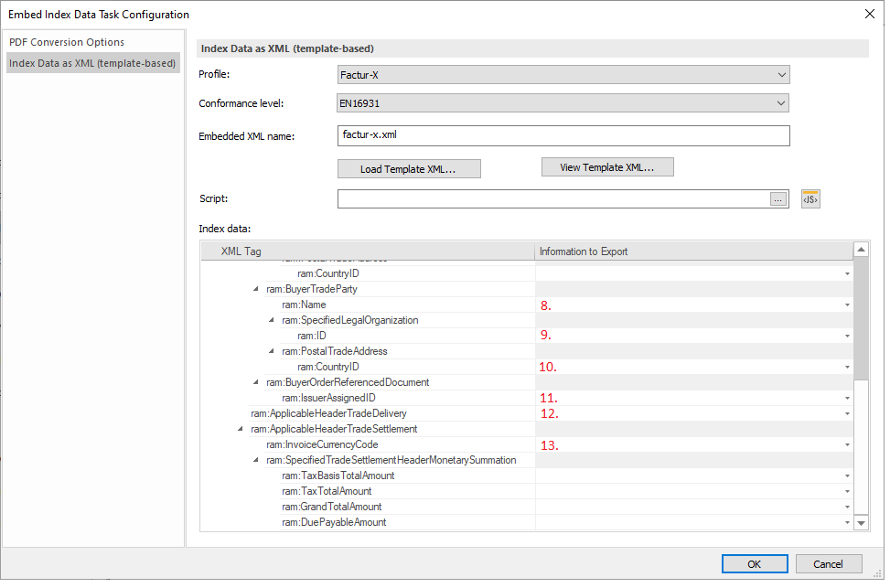The width and height of the screenshot is (890, 588).
Task: Open the ram:GrandTotalAmount export dropdown
Action: pyautogui.click(x=846, y=508)
